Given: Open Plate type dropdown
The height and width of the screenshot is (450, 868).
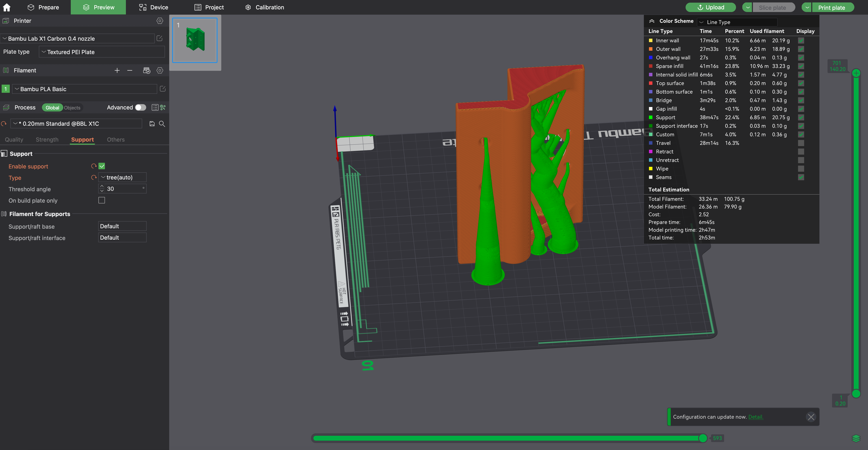Looking at the screenshot, I should pyautogui.click(x=102, y=52).
